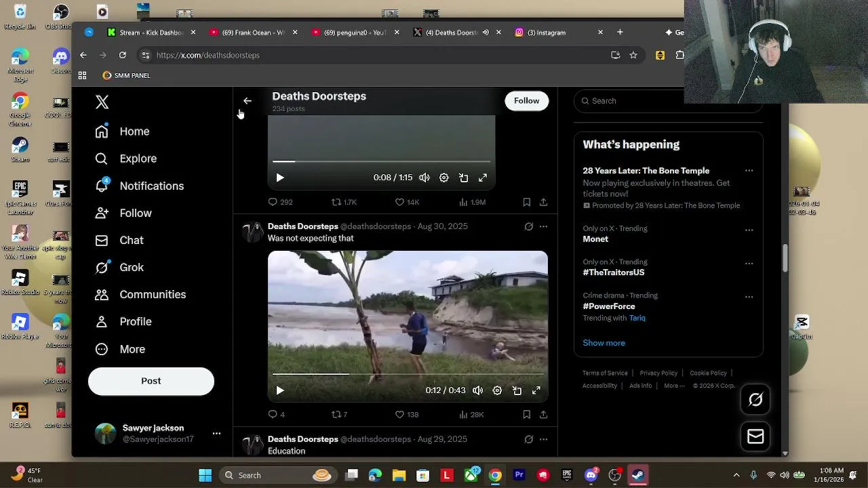Viewport: 868px width, 488px height.
Task: Play the 0:08 / 1:15 video
Action: pos(280,178)
